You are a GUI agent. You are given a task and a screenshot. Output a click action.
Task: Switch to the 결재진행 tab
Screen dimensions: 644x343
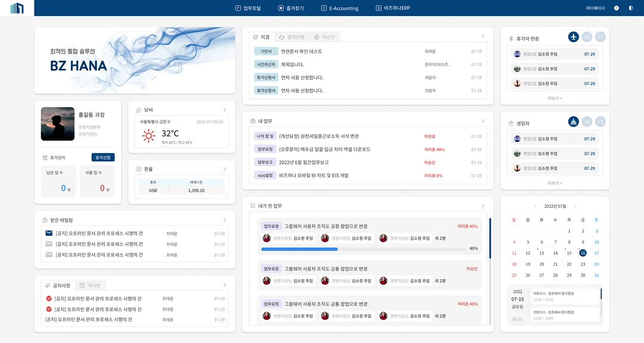(292, 37)
